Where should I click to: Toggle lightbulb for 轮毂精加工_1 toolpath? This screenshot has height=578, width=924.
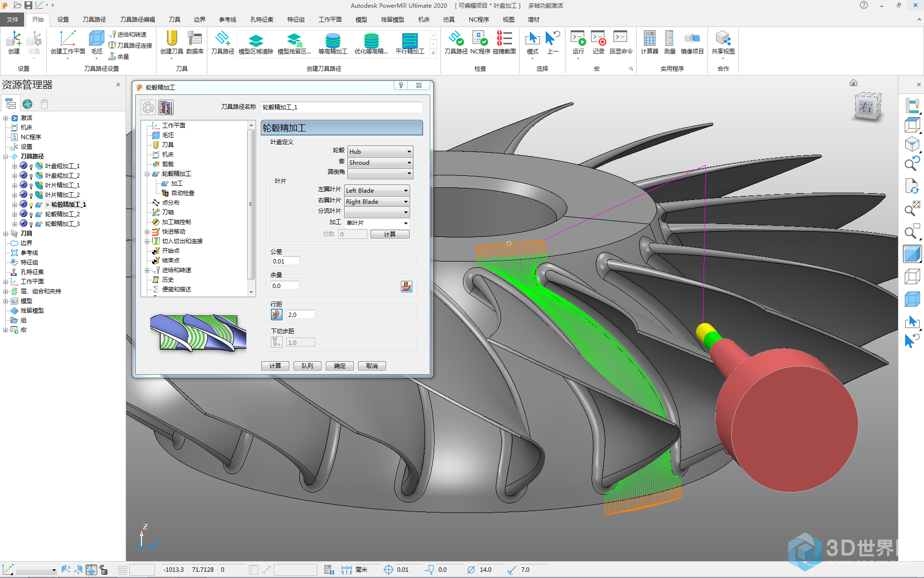click(31, 205)
